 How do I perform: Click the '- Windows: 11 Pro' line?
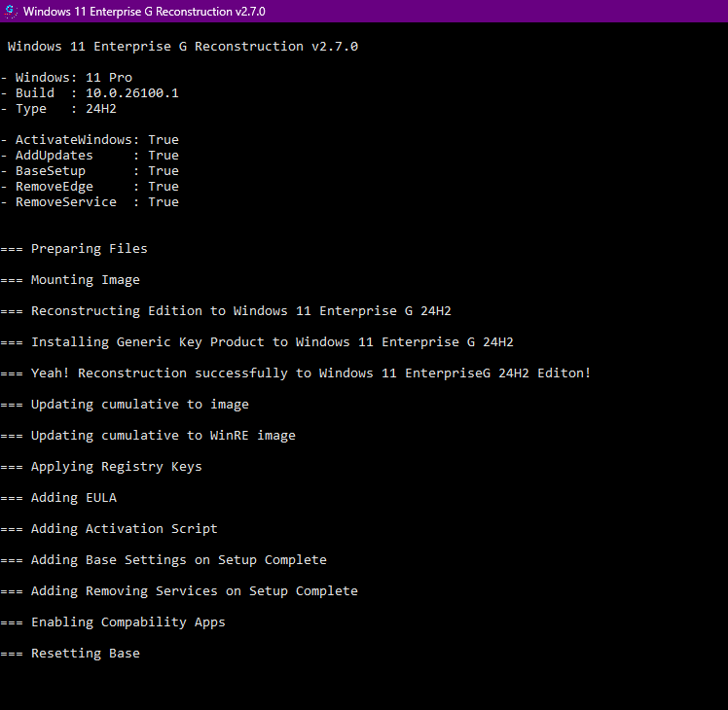(x=66, y=78)
